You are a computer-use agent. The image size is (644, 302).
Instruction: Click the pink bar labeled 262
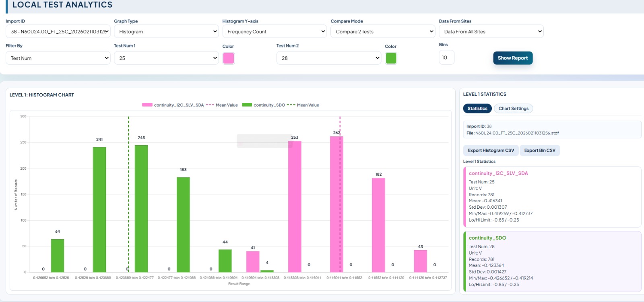(336, 204)
